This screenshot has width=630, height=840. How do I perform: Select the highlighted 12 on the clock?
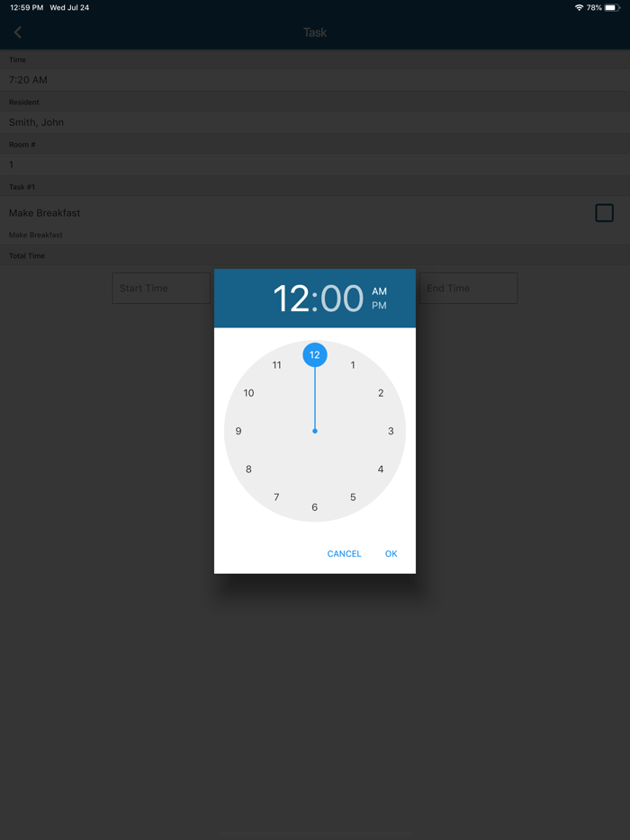[x=315, y=354]
